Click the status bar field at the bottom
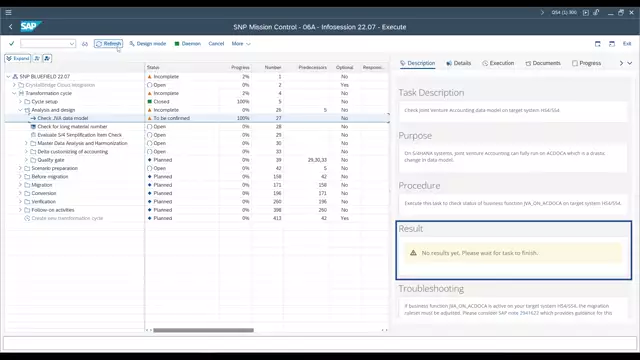 coord(320,343)
